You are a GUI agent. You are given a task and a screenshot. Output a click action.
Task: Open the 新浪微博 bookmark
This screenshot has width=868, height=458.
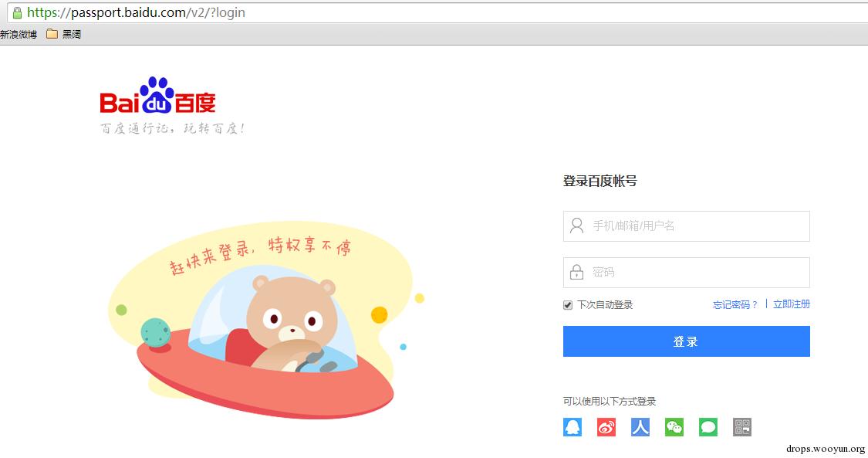(19, 34)
